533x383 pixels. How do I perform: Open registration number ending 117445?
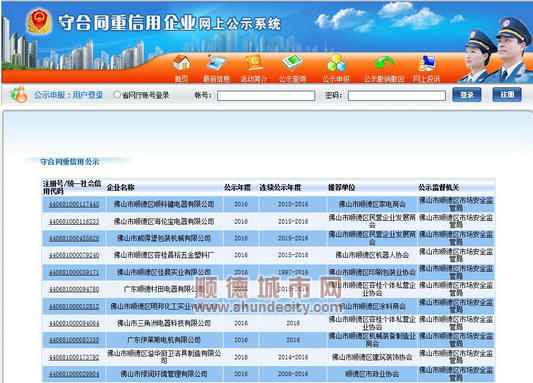(x=74, y=204)
